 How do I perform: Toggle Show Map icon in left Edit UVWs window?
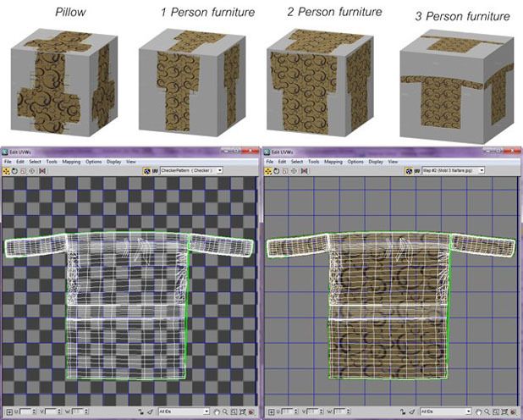pyautogui.click(x=146, y=170)
